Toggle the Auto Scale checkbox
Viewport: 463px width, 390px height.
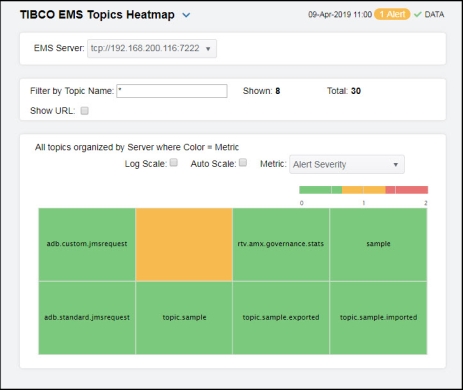tap(243, 163)
